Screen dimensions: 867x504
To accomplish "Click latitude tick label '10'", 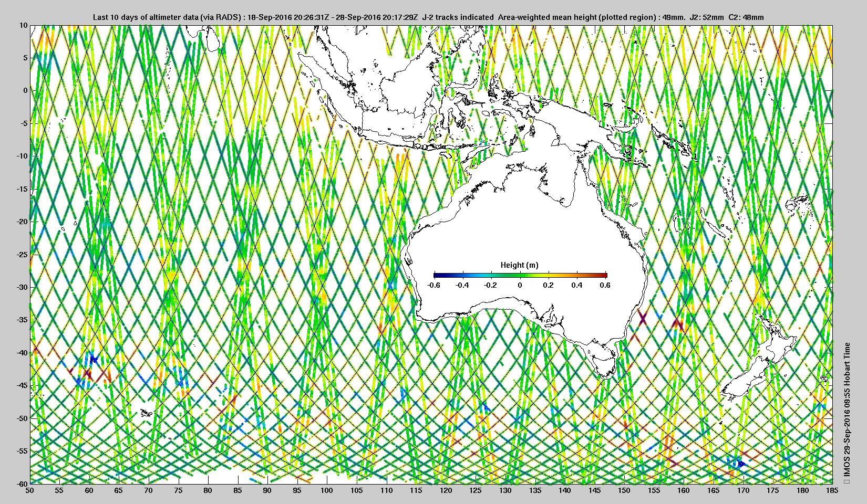I will (23, 25).
